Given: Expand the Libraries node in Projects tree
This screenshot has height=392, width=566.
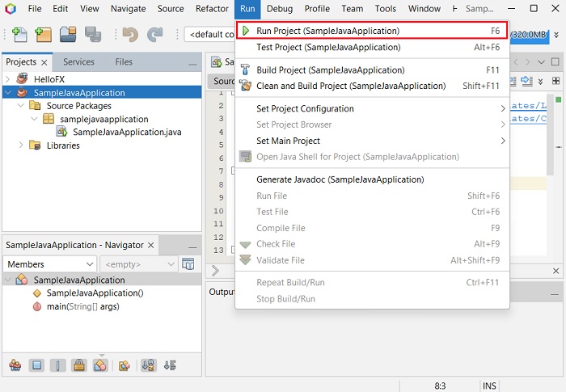Looking at the screenshot, I should click(20, 145).
